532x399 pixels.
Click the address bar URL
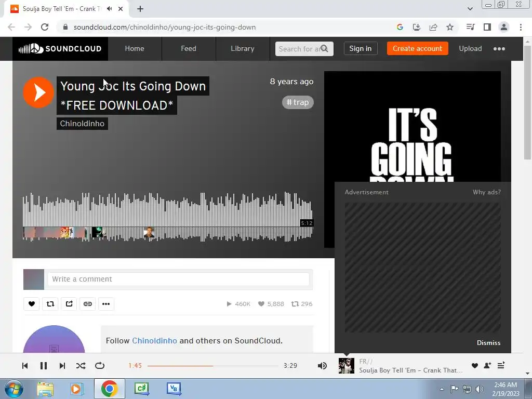[x=165, y=27]
